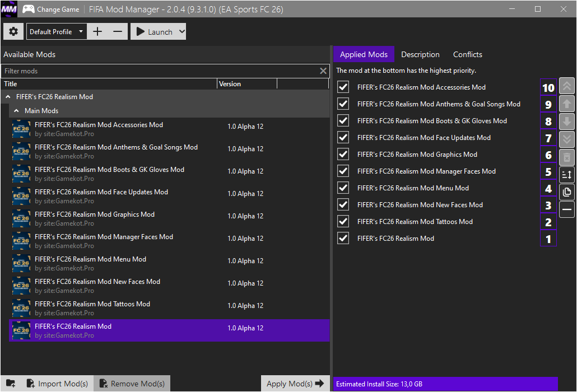Screen dimensions: 577x392
Task: Click the Import Mod(s) button
Action: (x=57, y=384)
